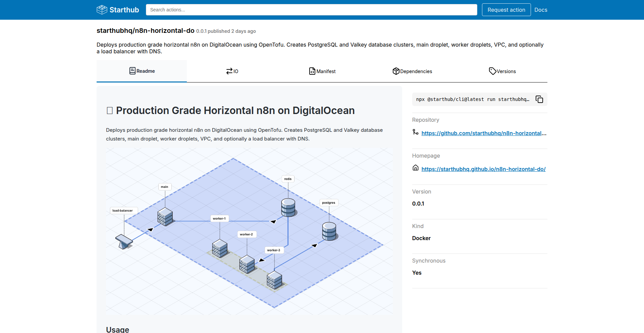Click the Dependencies package icon
The width and height of the screenshot is (644, 333).
(396, 71)
